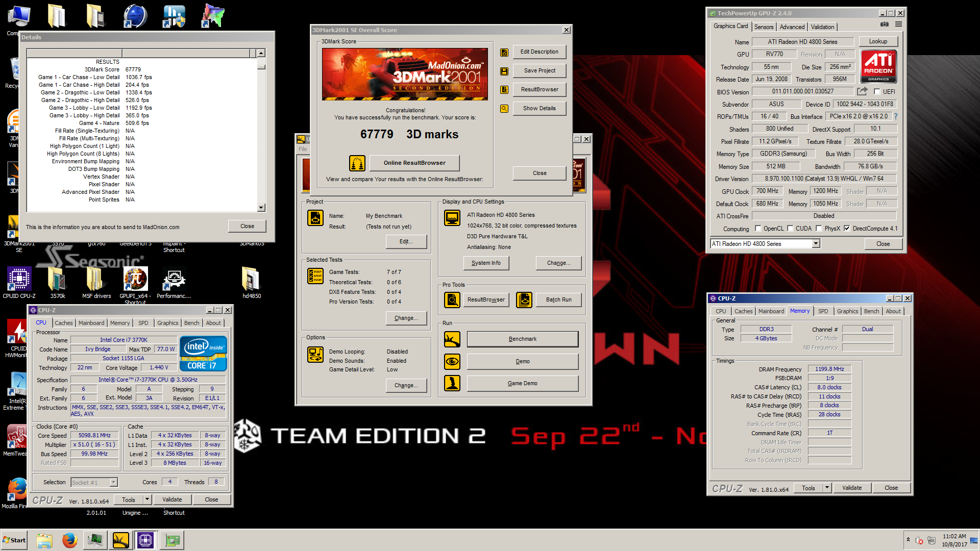Open the Socket #1 selection dropdown
The image size is (980, 551).
pos(114,482)
